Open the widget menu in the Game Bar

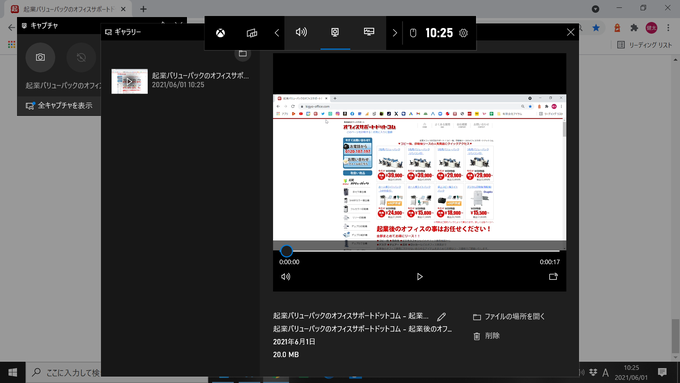[252, 33]
